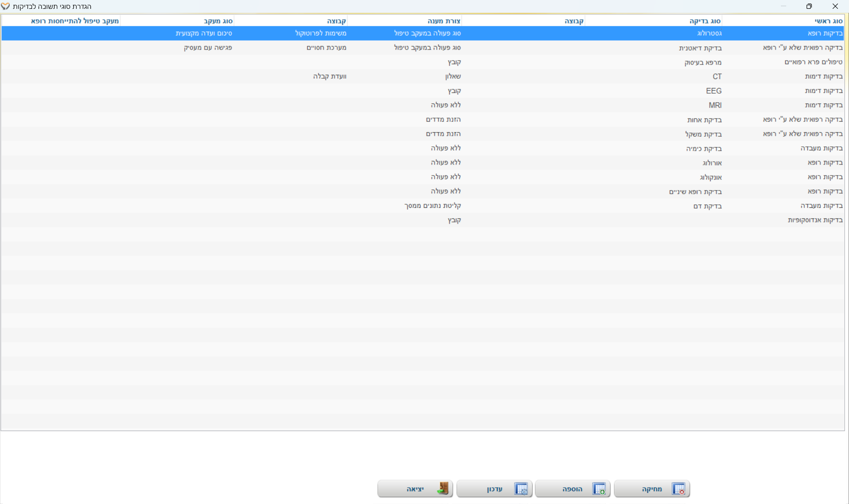Click the delete (מחיקה) table icon

pos(678,489)
